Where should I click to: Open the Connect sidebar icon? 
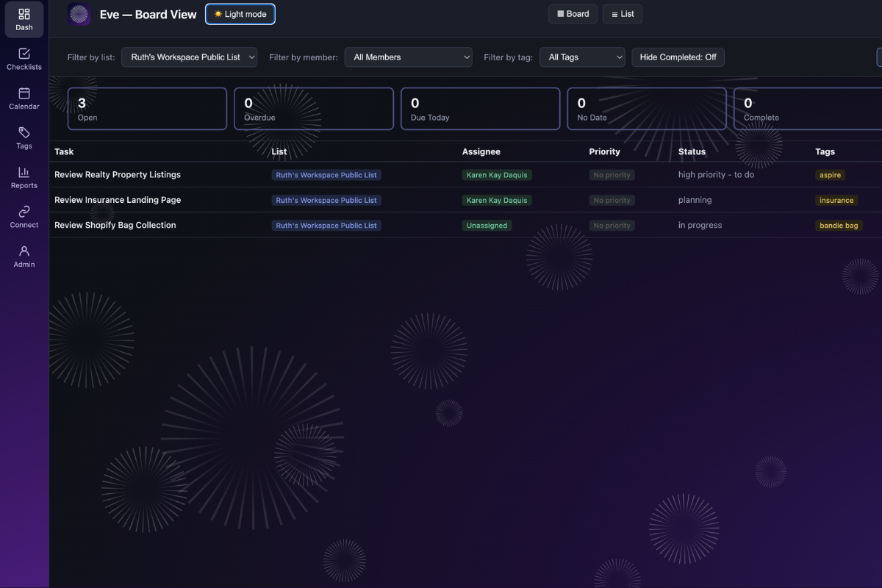(24, 217)
